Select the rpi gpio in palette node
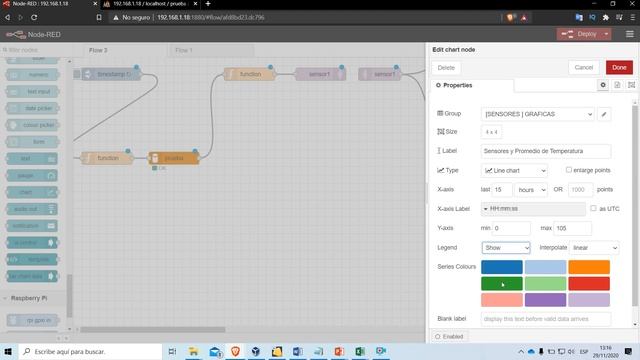Screen dimensions: 640x360 [x=32, y=320]
